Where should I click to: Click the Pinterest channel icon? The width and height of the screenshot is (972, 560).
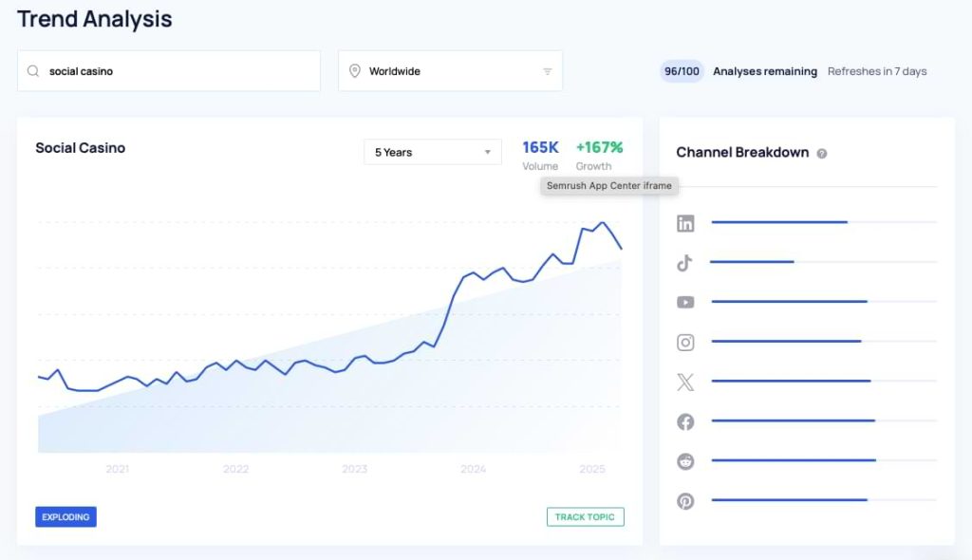pos(685,501)
